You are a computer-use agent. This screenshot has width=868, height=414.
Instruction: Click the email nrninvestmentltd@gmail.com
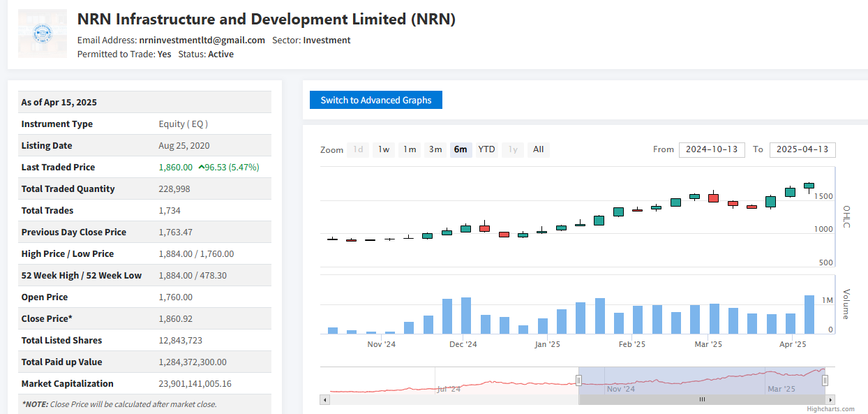(x=202, y=40)
